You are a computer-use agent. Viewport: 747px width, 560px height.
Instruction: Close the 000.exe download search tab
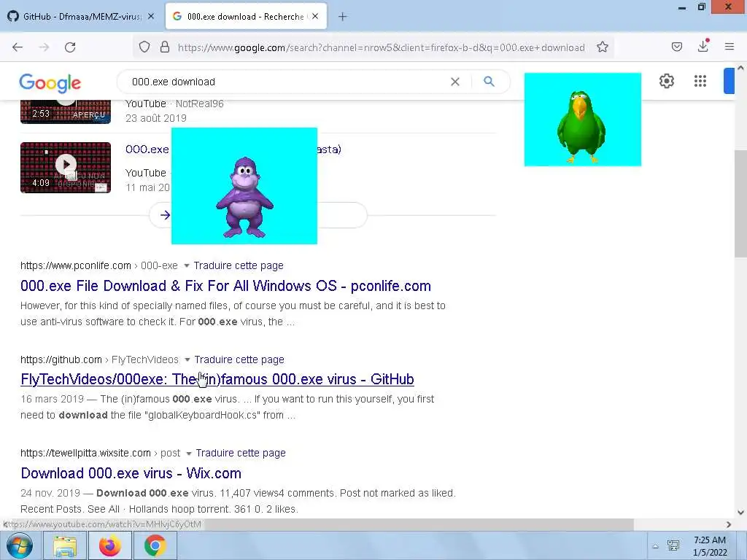[x=315, y=16]
